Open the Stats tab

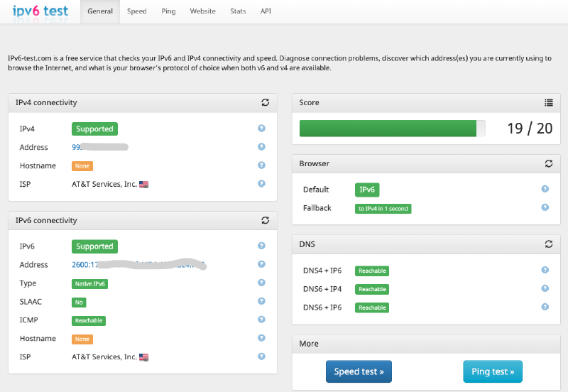[238, 11]
